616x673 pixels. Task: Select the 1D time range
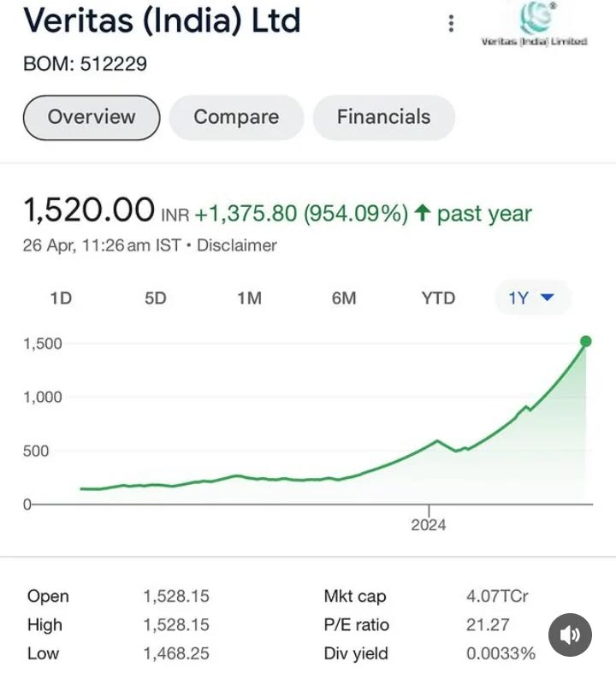click(x=61, y=298)
